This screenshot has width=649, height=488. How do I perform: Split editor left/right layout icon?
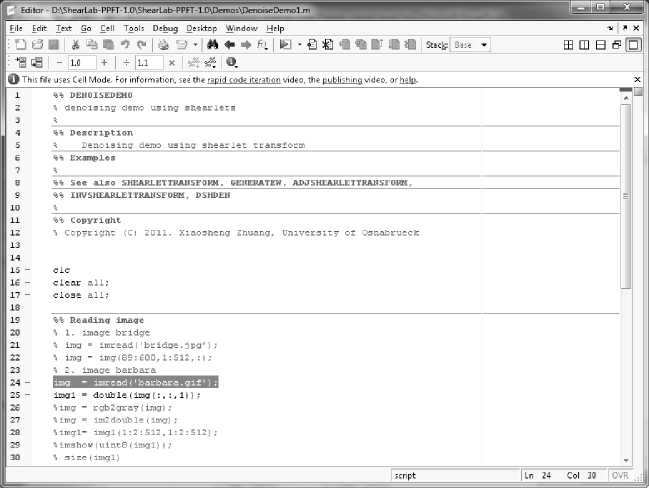tap(584, 45)
